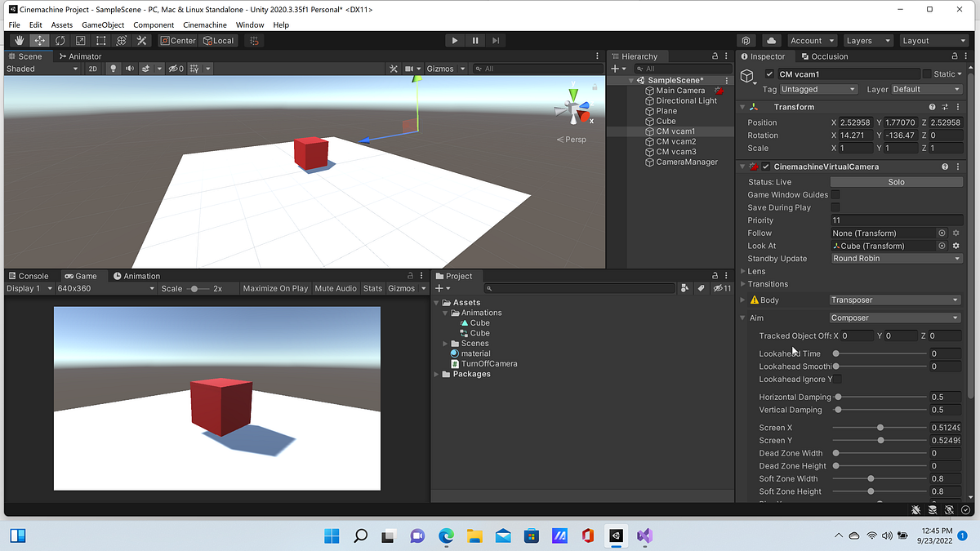Open Account dropdown

click(x=813, y=40)
